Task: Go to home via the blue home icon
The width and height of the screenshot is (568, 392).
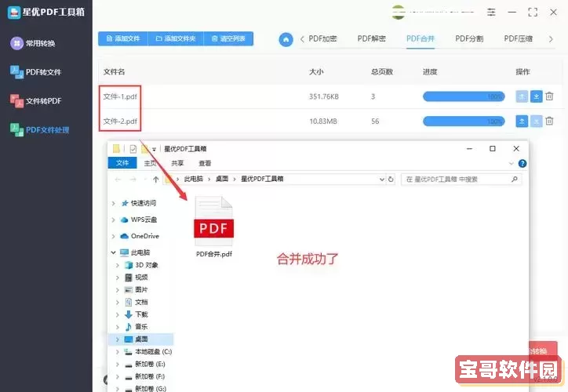Action: pos(286,39)
